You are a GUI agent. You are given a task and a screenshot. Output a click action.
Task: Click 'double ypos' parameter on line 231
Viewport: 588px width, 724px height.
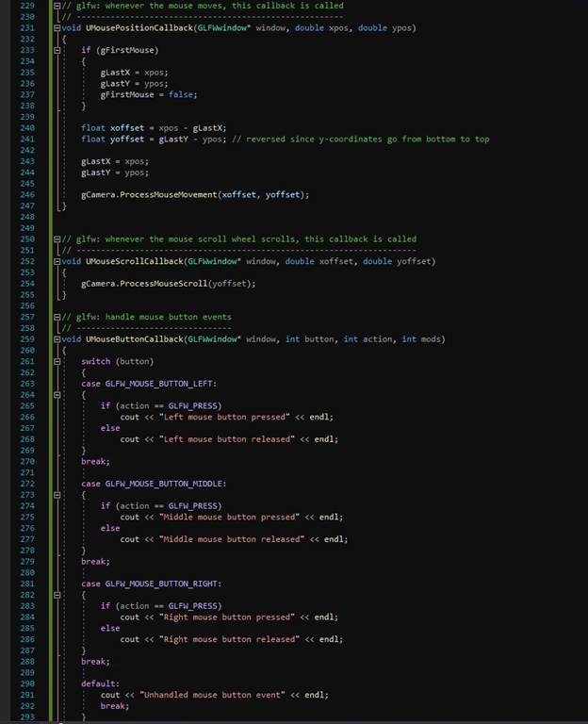coord(384,28)
